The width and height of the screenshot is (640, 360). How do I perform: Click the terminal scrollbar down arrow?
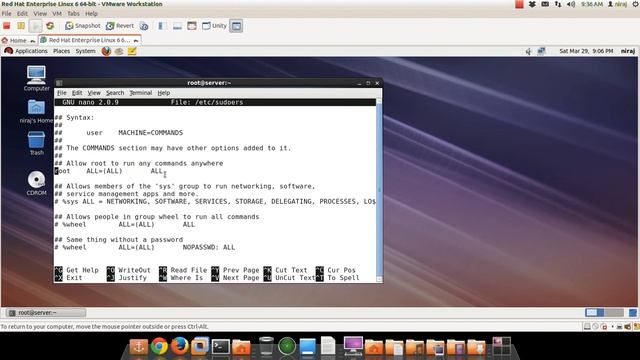379,279
